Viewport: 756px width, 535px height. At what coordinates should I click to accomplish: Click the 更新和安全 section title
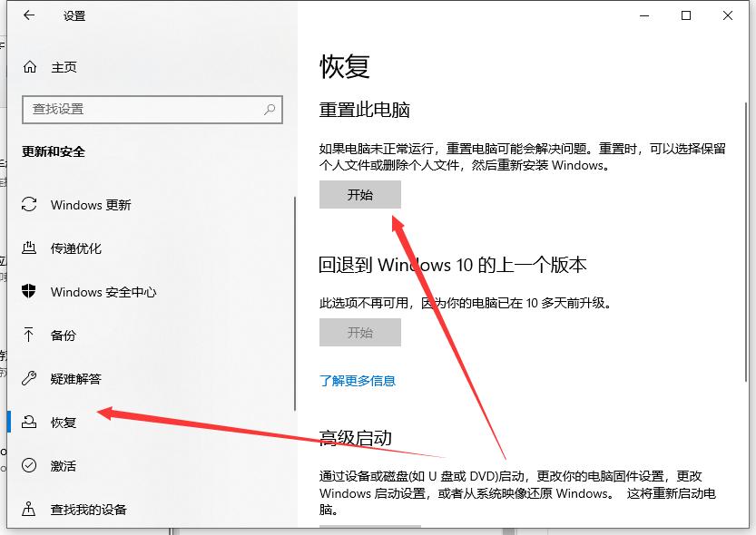coord(53,151)
